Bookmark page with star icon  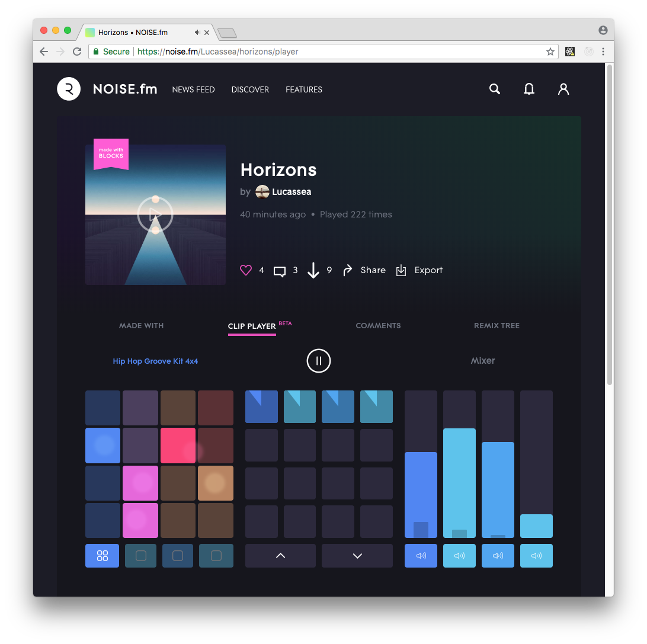coord(550,52)
